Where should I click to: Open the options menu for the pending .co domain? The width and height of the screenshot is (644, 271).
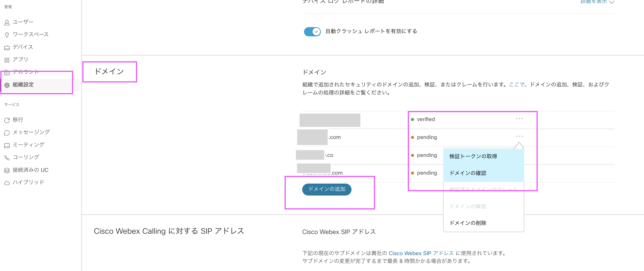[x=519, y=155]
